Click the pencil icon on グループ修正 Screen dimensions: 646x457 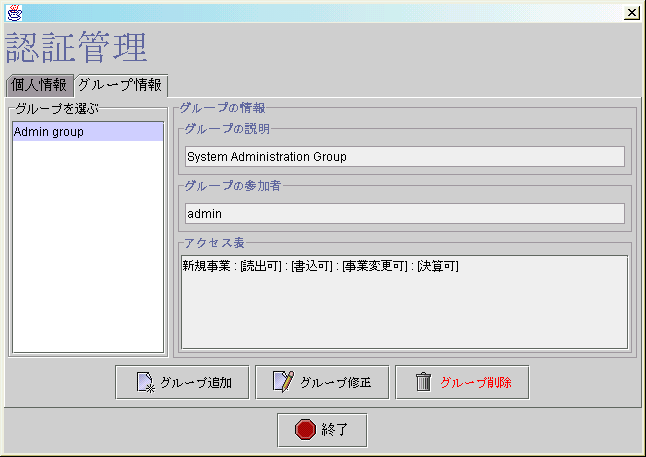tap(283, 382)
